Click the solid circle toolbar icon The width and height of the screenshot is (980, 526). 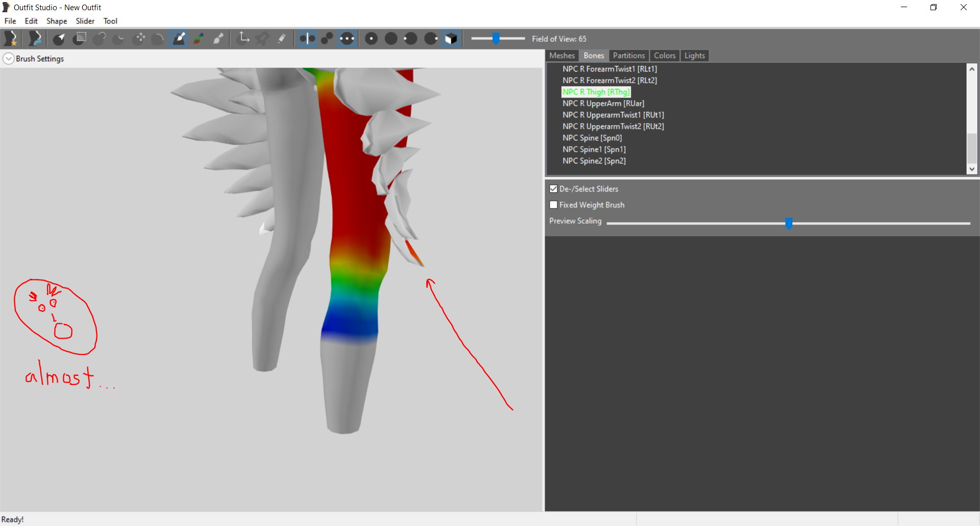pyautogui.click(x=391, y=38)
